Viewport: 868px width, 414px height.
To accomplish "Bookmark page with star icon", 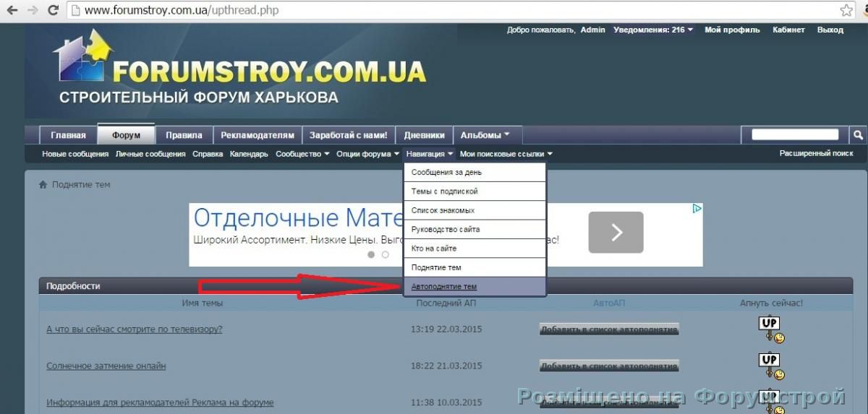I will [846, 11].
